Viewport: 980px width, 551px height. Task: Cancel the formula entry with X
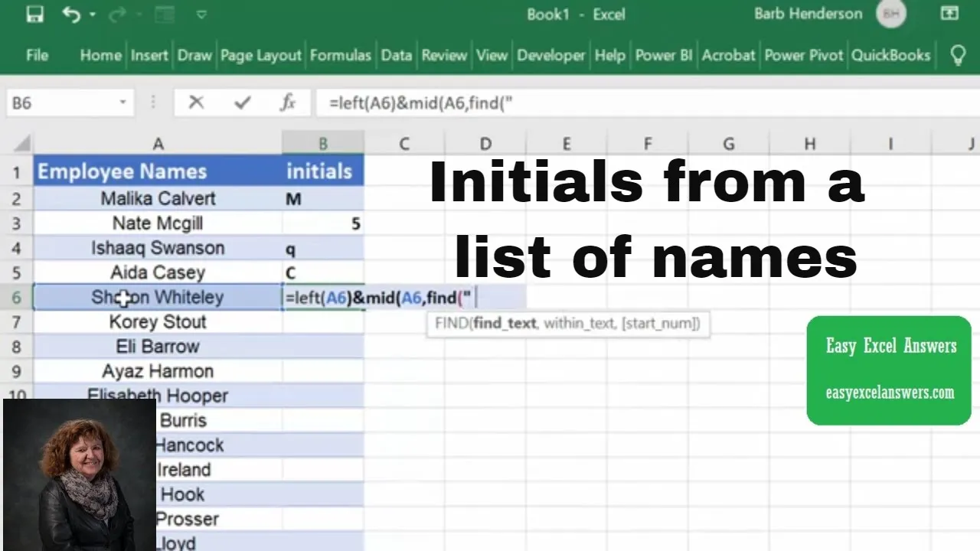click(196, 103)
